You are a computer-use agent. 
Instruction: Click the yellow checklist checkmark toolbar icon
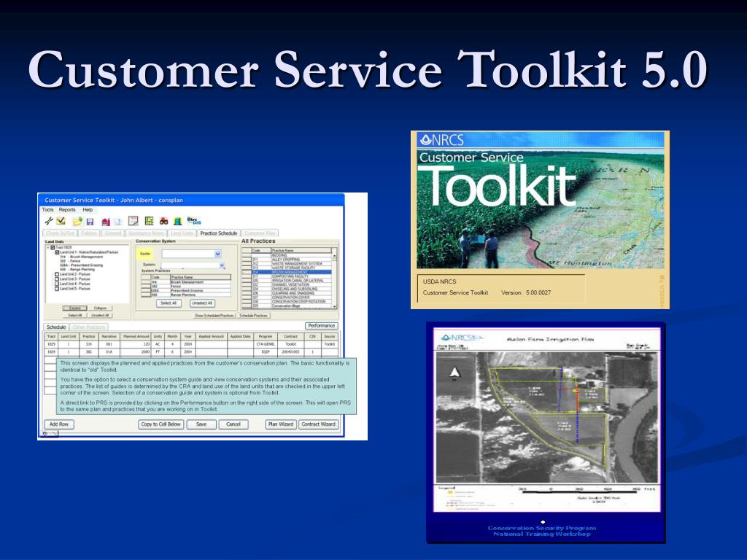tap(61, 221)
